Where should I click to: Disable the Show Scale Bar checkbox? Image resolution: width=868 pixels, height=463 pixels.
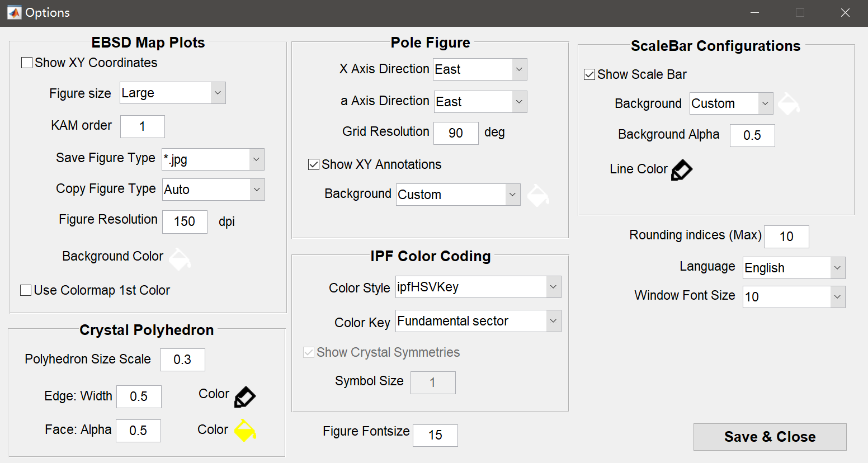(x=589, y=74)
